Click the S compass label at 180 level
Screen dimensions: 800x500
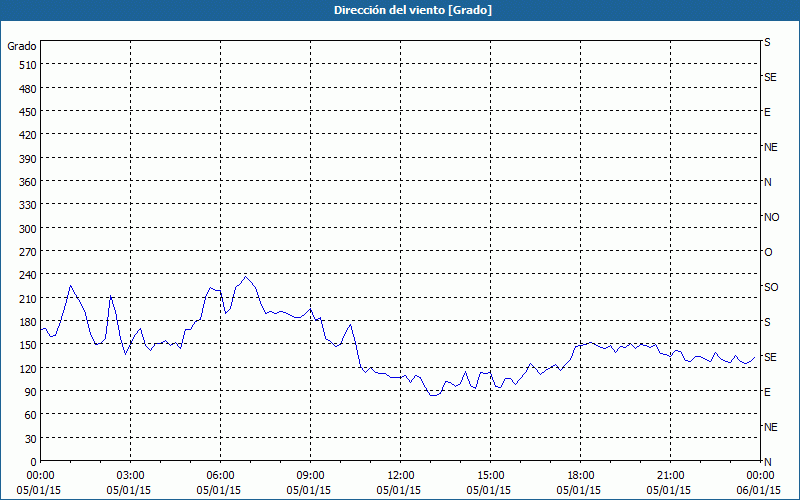[x=767, y=322]
